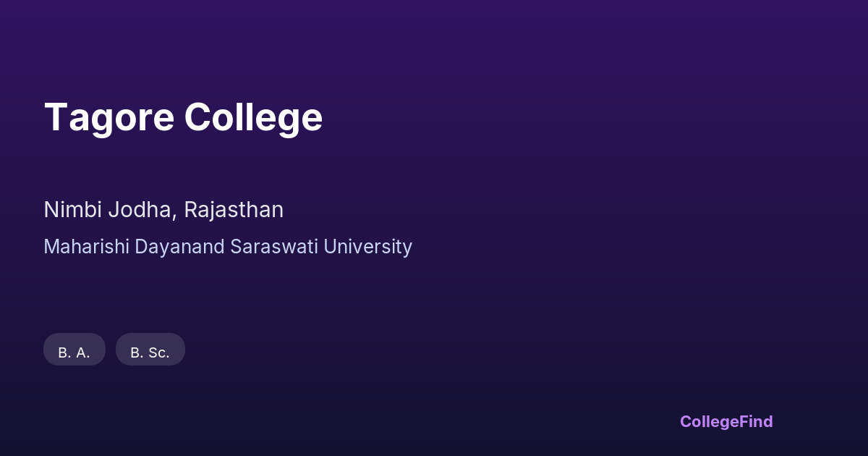Select the B. A. course tag
Viewport: 868px width, 456px height.
75,350
